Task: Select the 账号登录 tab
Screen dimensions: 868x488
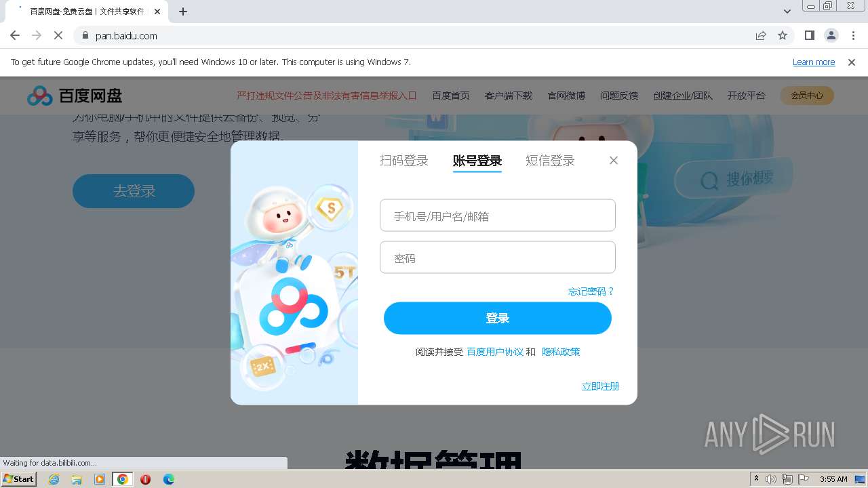Action: pyautogui.click(x=477, y=161)
